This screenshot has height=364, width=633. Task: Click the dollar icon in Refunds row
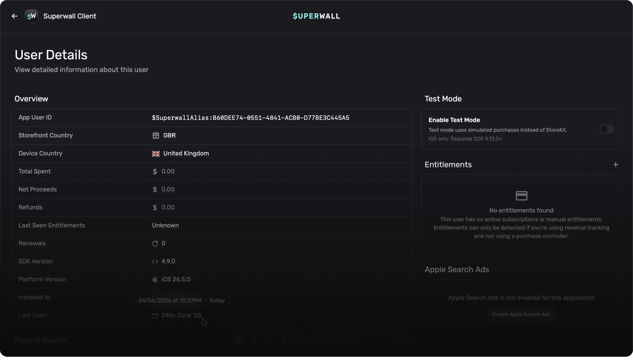coord(155,208)
